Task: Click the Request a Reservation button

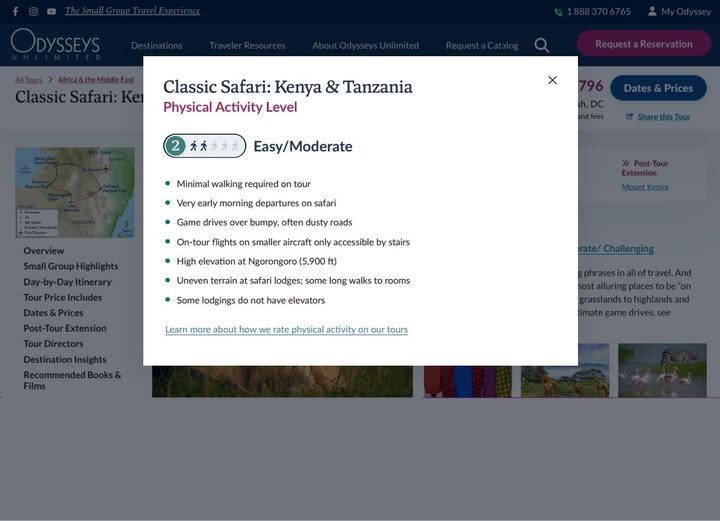Action: pyautogui.click(x=644, y=44)
